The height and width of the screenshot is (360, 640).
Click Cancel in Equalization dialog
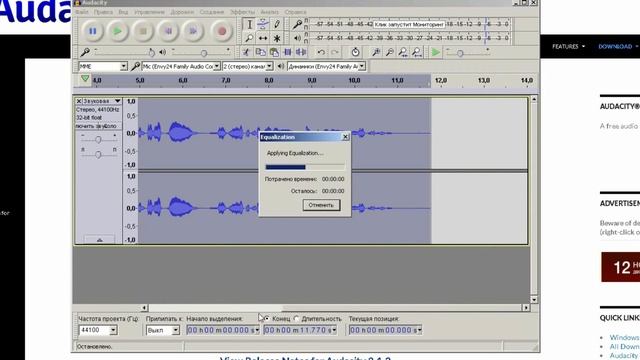coord(321,205)
